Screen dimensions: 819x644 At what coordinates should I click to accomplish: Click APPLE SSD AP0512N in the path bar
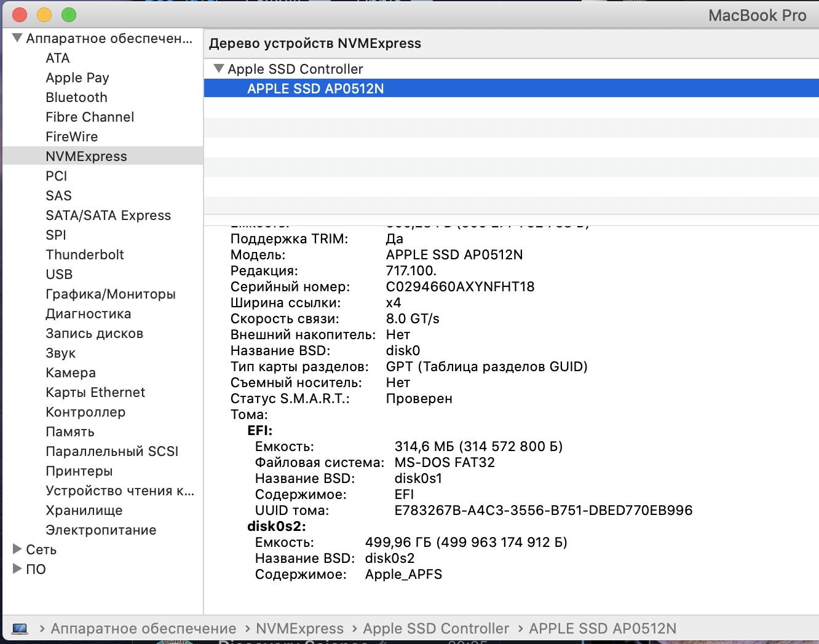(x=603, y=629)
